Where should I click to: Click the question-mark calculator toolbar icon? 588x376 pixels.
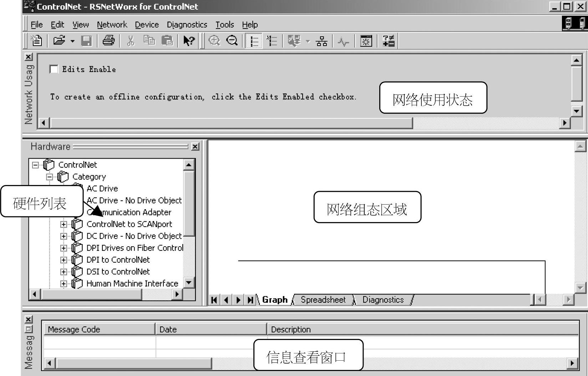coord(388,41)
